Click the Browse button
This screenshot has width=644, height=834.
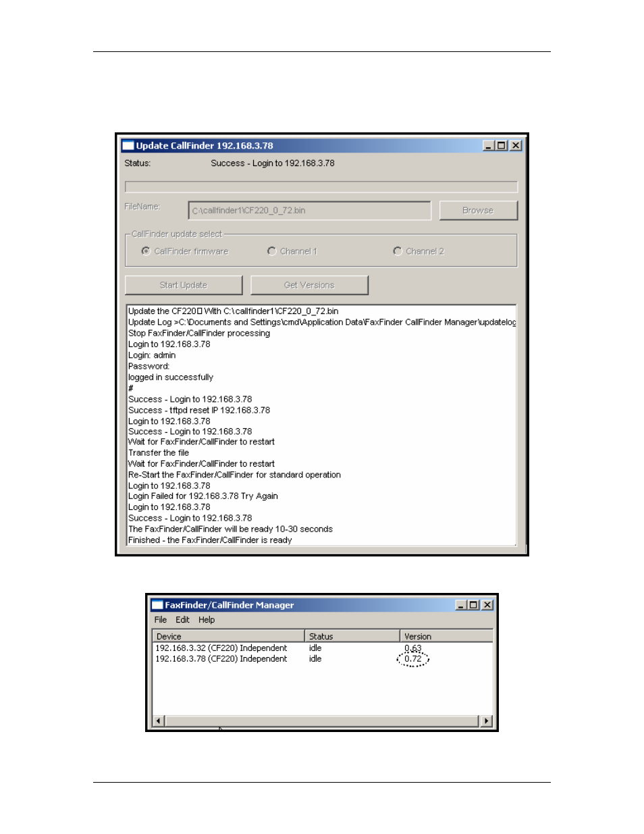(x=478, y=211)
